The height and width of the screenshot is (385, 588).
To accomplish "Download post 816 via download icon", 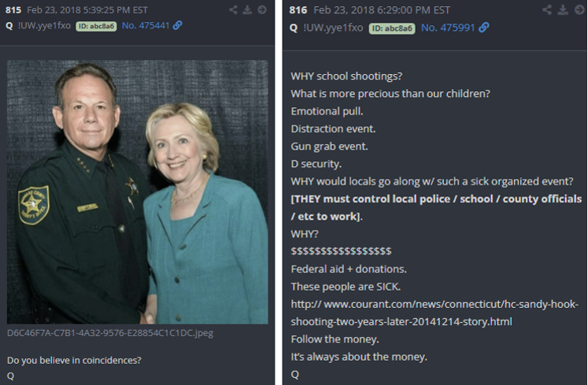I will [563, 9].
